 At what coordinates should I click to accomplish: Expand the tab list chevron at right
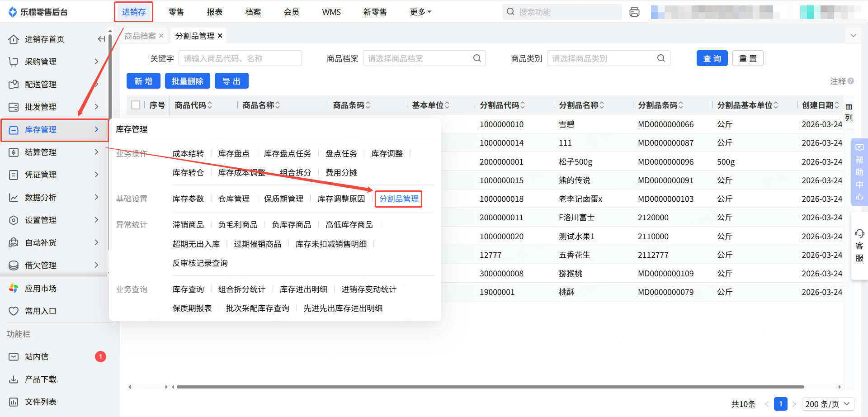coord(853,36)
